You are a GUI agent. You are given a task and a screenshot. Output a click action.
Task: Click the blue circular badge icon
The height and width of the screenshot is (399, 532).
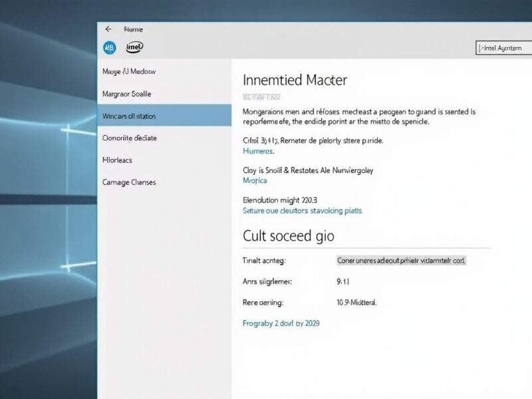pyautogui.click(x=110, y=47)
